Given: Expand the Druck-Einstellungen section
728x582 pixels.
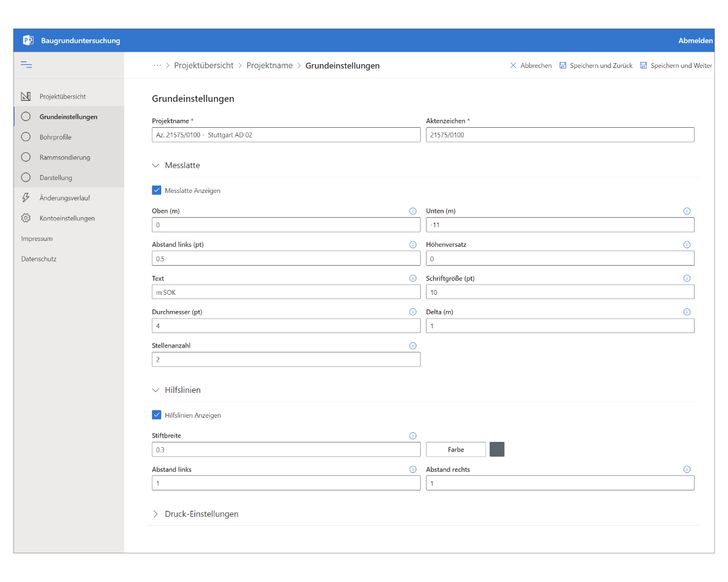Looking at the screenshot, I should [x=156, y=514].
